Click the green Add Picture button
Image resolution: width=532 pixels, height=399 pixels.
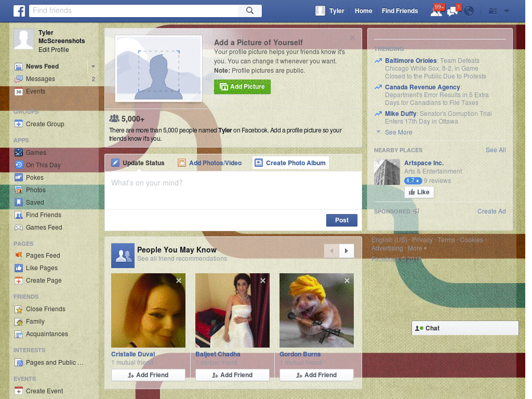(242, 87)
